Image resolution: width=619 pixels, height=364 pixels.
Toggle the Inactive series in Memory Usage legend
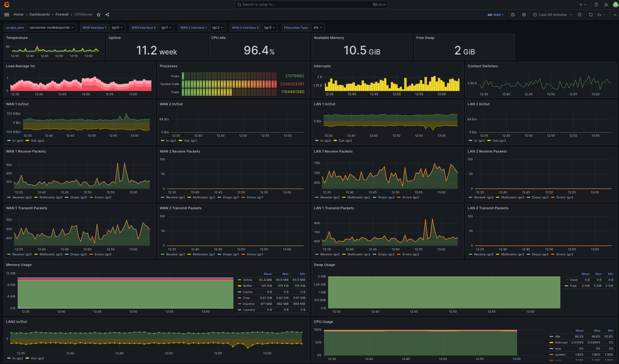(x=249, y=304)
